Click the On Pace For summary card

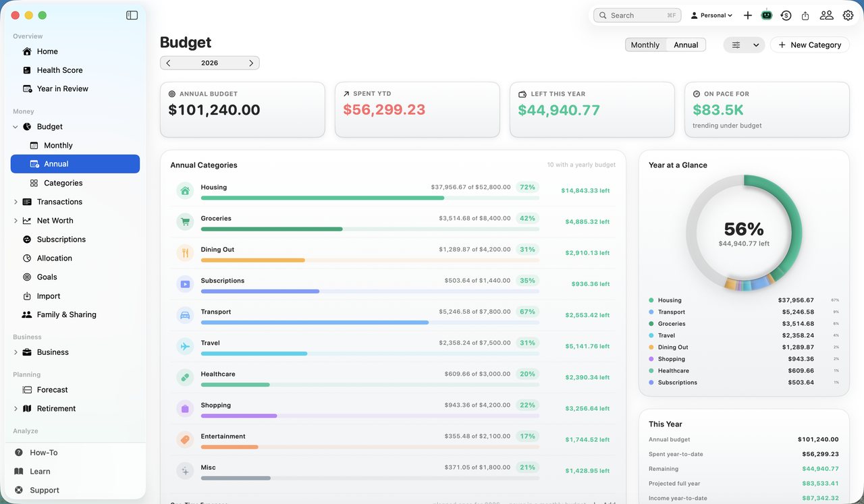pos(767,110)
